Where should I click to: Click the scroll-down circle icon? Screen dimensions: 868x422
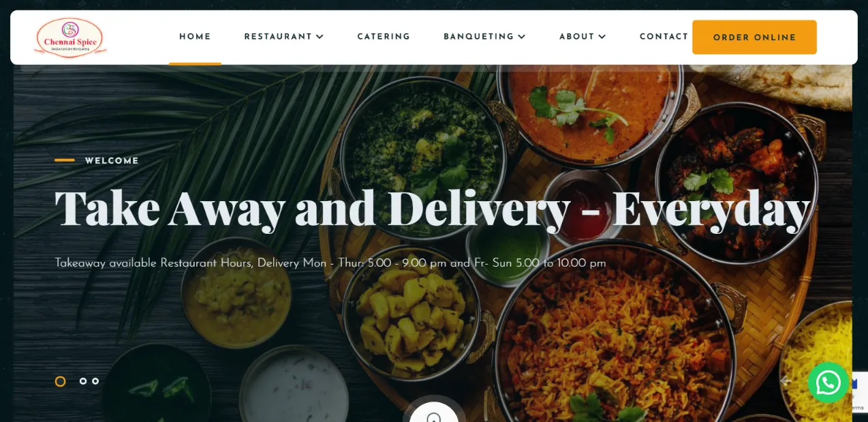click(434, 413)
